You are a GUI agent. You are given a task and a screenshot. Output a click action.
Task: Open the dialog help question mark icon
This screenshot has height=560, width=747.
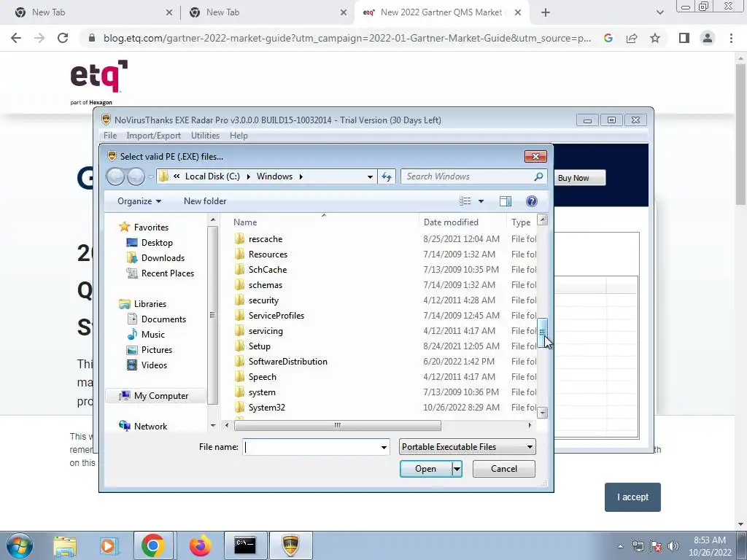coord(532,201)
